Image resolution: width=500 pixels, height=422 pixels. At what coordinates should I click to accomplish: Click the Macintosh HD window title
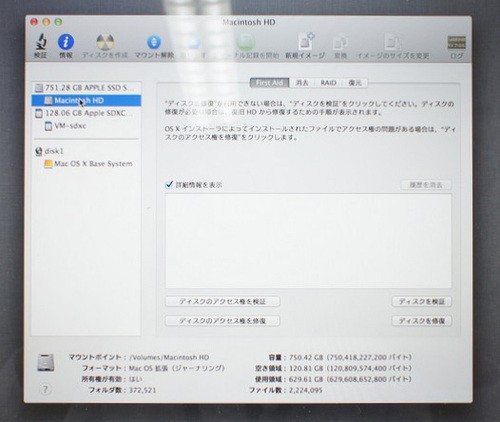click(x=249, y=22)
